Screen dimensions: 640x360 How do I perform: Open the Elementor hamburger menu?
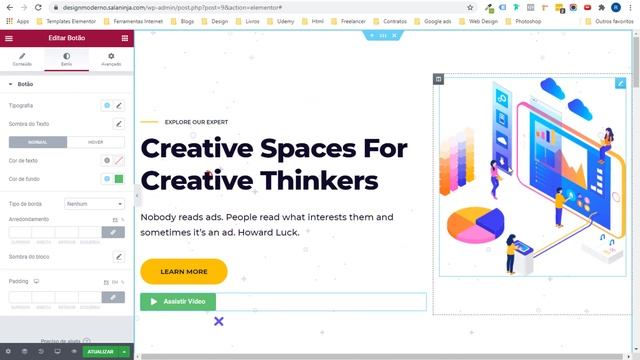pos(9,38)
